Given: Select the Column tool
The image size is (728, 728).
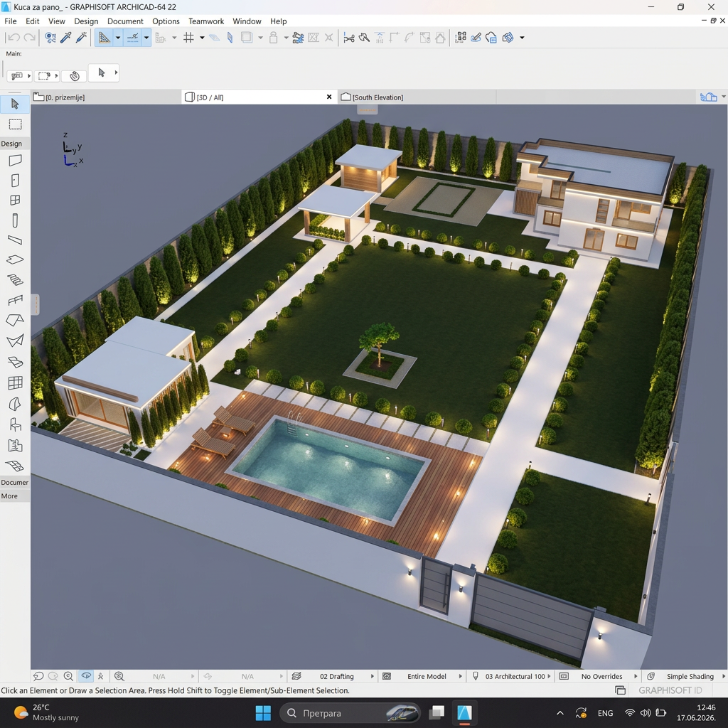Looking at the screenshot, I should tap(15, 220).
